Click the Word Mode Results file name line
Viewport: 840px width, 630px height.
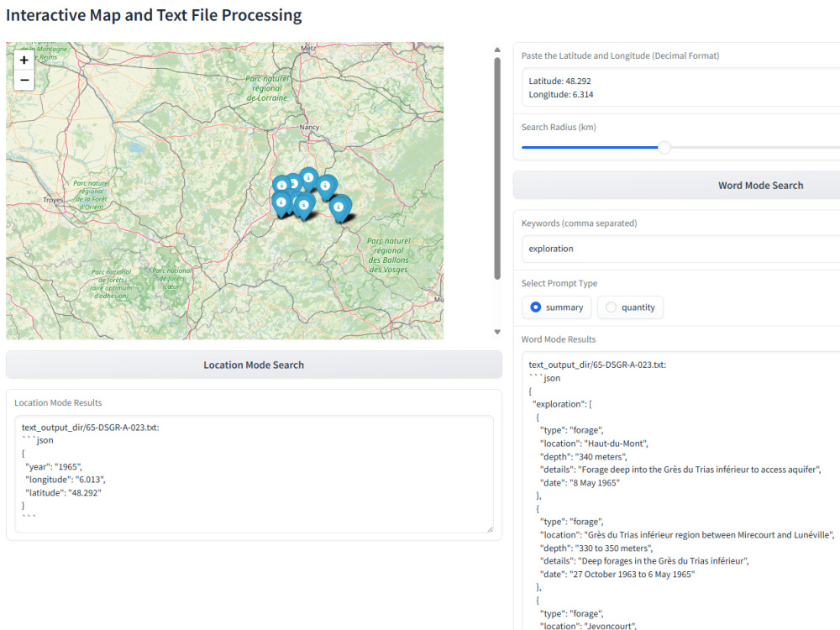click(597, 365)
